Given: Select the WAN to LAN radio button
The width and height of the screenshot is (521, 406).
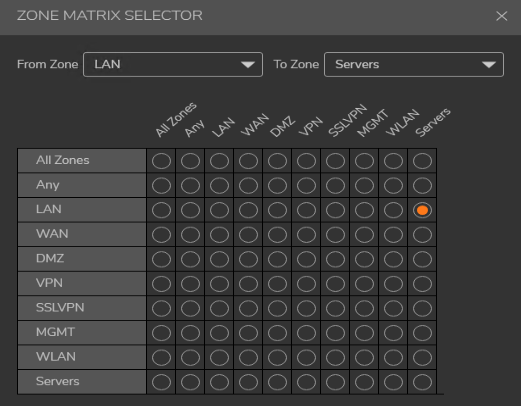Looking at the screenshot, I should 219,235.
